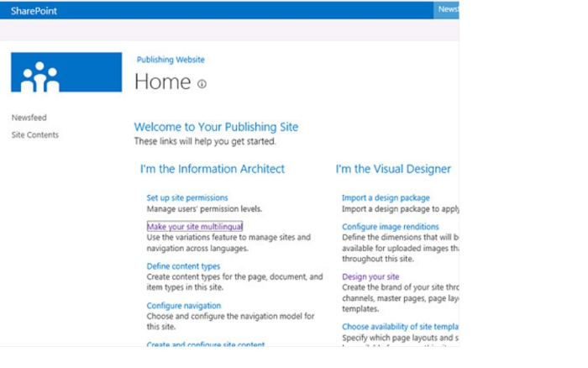Open Choose availability of site templates link

point(400,327)
